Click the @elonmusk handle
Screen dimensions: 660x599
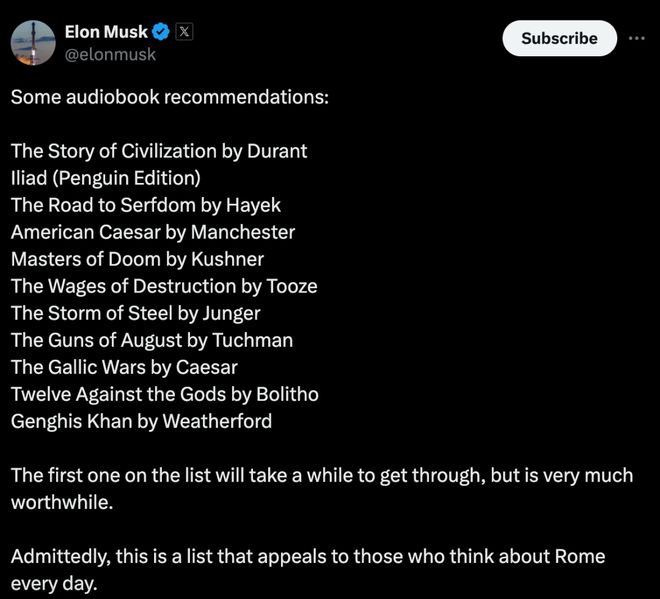(x=110, y=54)
